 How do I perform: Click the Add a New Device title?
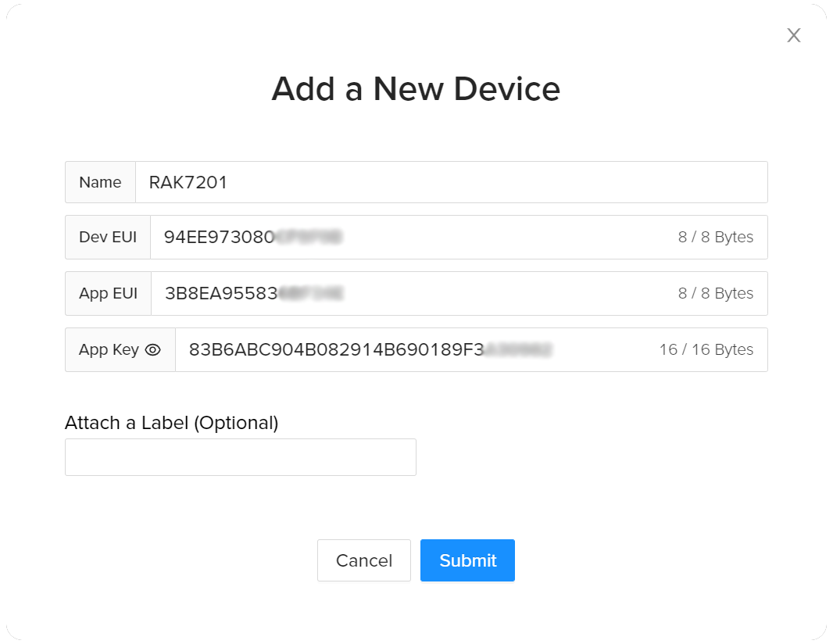416,89
